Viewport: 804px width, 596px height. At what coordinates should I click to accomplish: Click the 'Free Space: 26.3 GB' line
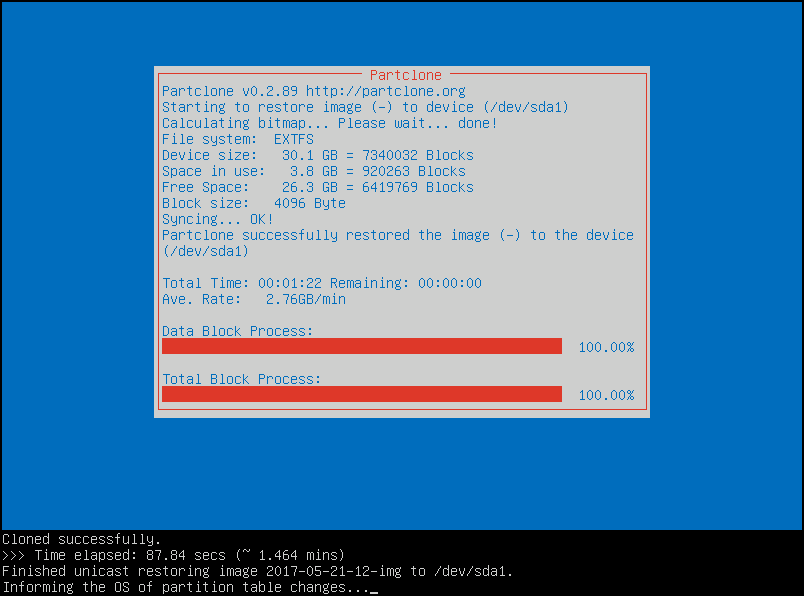click(x=317, y=187)
